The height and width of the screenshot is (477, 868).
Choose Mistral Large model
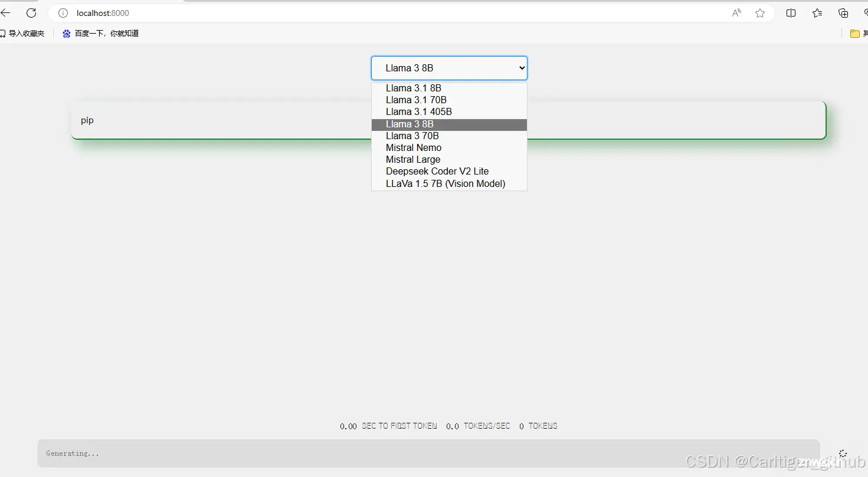click(449, 159)
